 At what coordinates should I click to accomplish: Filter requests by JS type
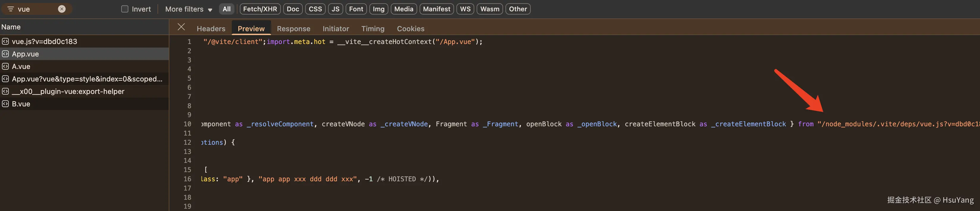[335, 9]
